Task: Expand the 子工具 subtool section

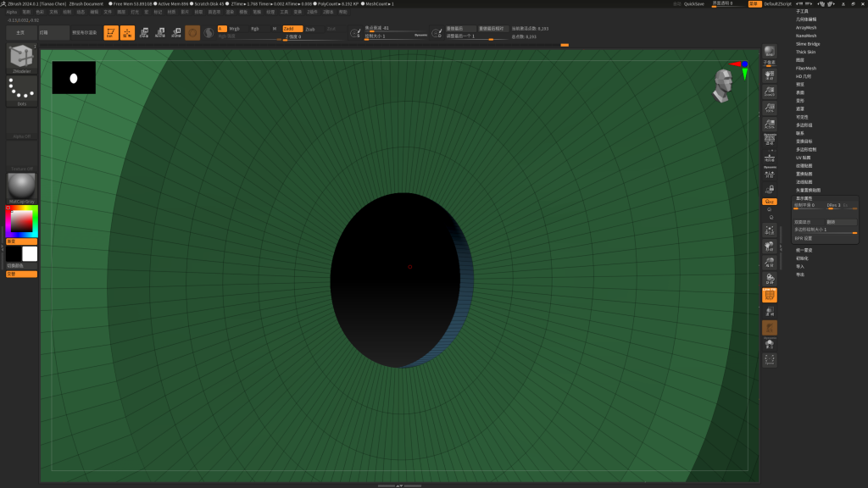Action: [802, 11]
